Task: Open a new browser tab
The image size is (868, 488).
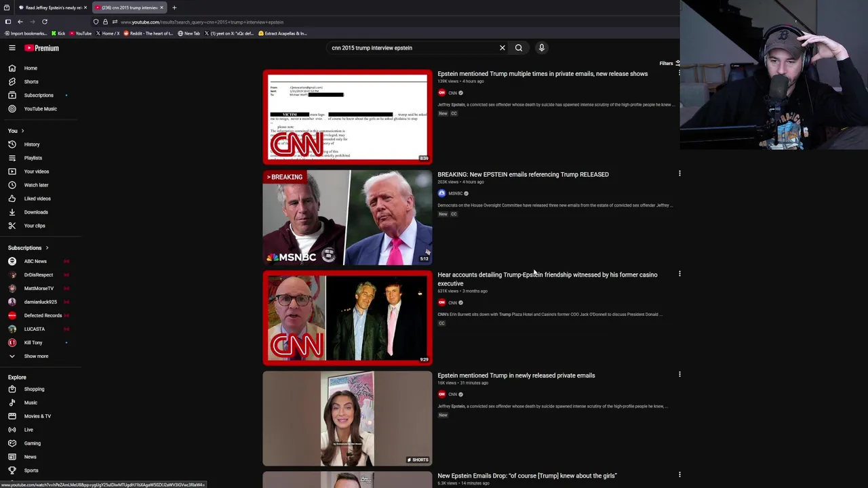Action: pos(174,7)
